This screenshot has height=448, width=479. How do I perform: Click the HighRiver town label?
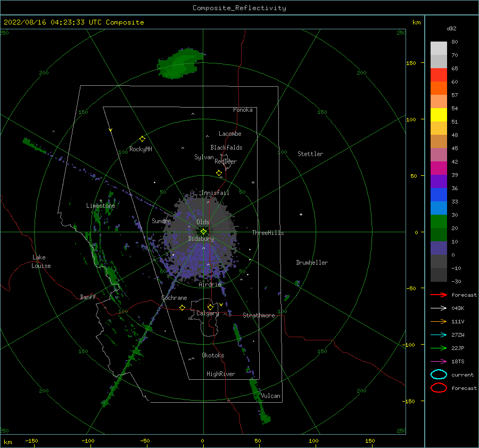point(221,374)
